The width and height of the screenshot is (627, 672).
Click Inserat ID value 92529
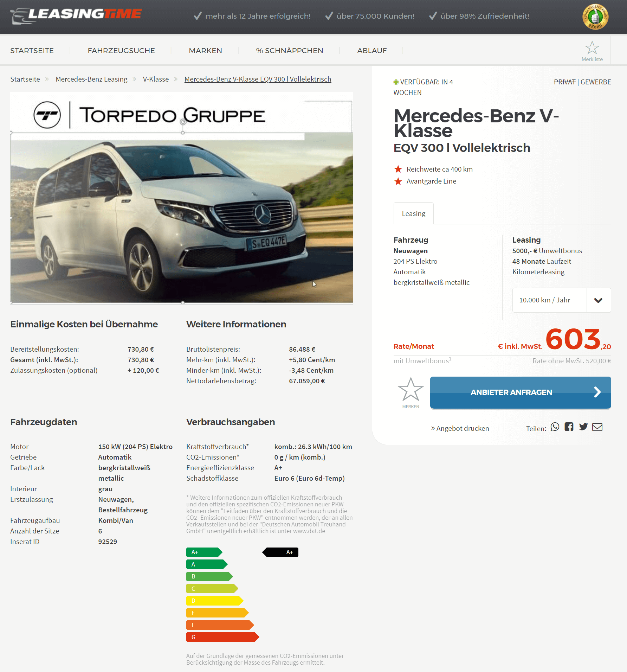(x=108, y=542)
